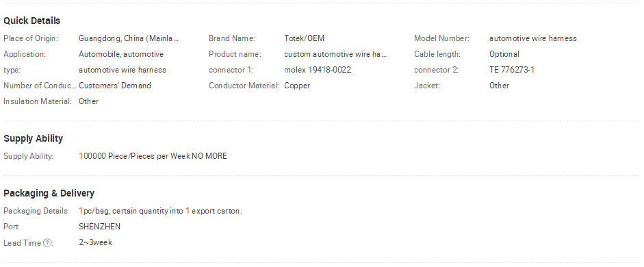Click the SHENZHEN port value
This screenshot has height=267, width=644.
(100, 227)
